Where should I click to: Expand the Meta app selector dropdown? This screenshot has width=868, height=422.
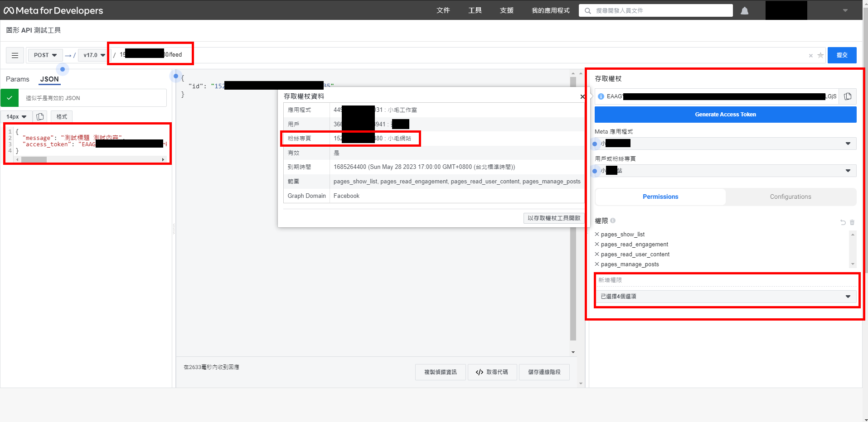(x=725, y=144)
